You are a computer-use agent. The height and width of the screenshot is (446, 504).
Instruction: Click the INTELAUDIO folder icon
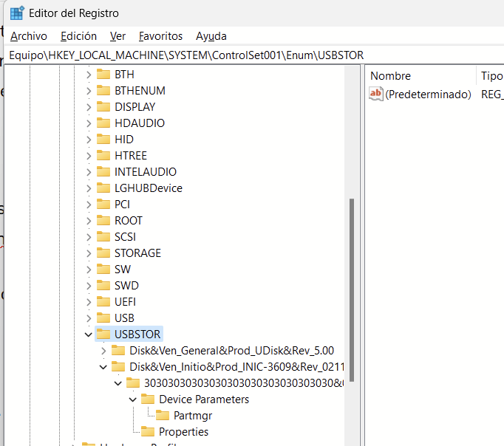pyautogui.click(x=103, y=172)
